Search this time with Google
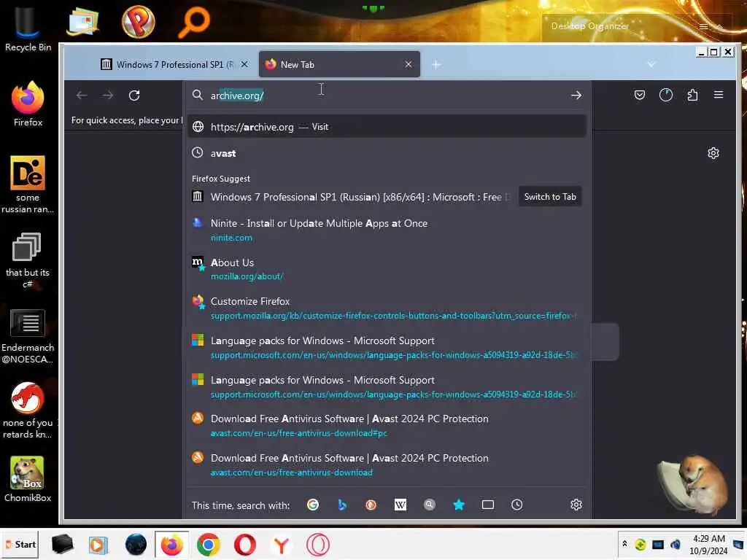Image resolution: width=747 pixels, height=560 pixels. pyautogui.click(x=313, y=505)
